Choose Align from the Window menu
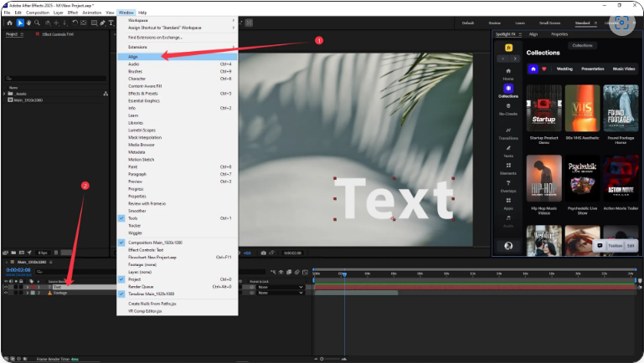Viewport: 644px width, 363px height. click(177, 57)
